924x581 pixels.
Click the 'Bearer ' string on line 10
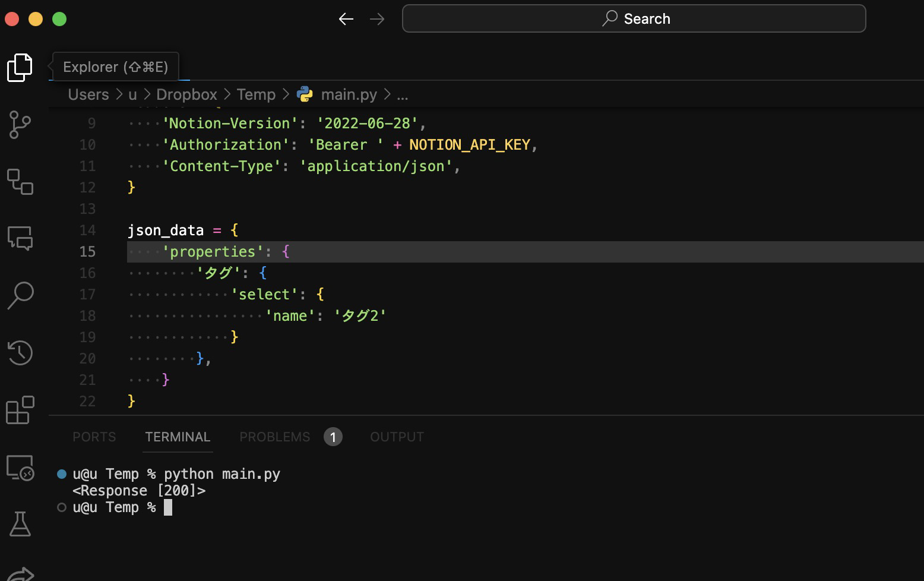click(346, 145)
